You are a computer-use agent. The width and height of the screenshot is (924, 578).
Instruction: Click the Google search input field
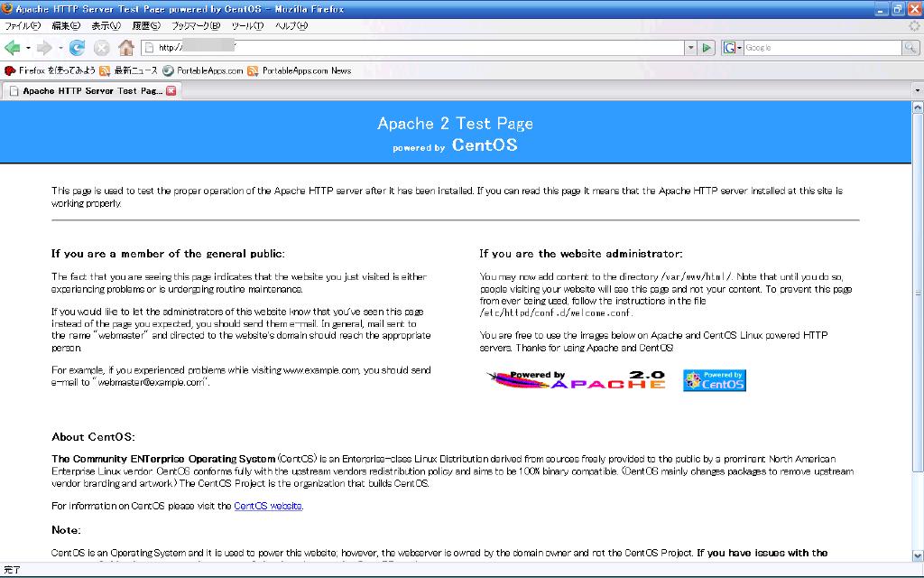(823, 48)
